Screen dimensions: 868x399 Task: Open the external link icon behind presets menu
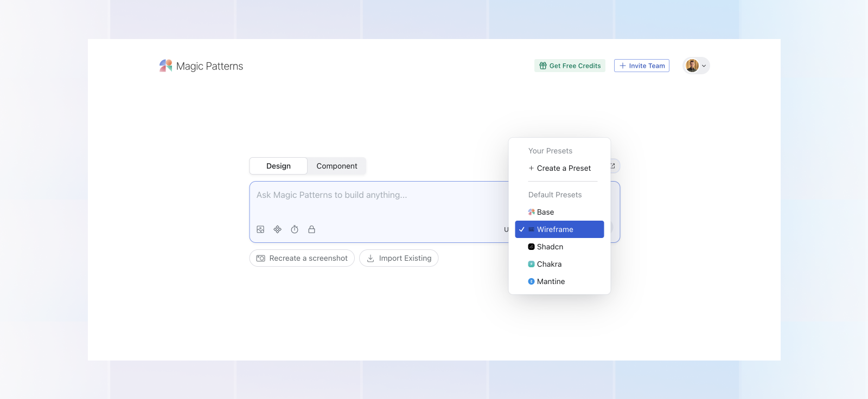613,166
